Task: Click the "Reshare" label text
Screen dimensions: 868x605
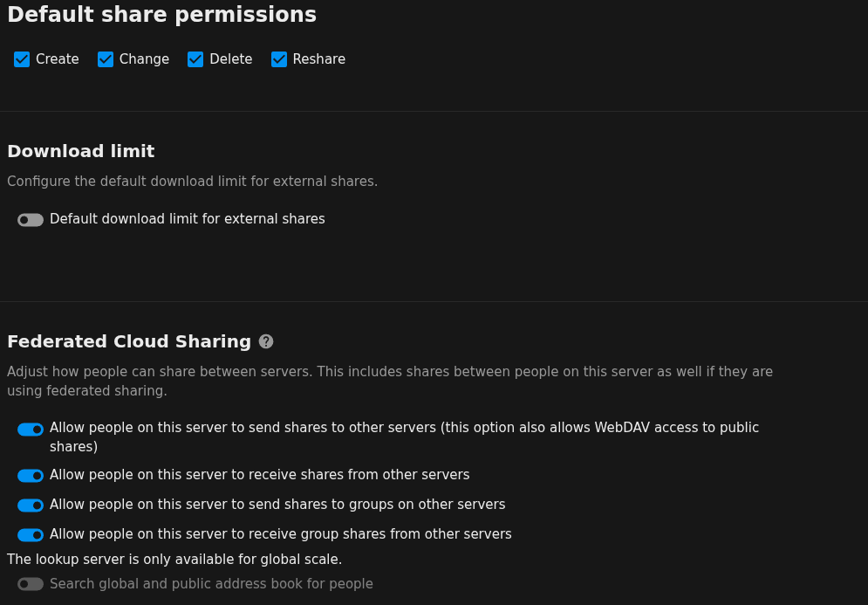Action: pos(318,59)
